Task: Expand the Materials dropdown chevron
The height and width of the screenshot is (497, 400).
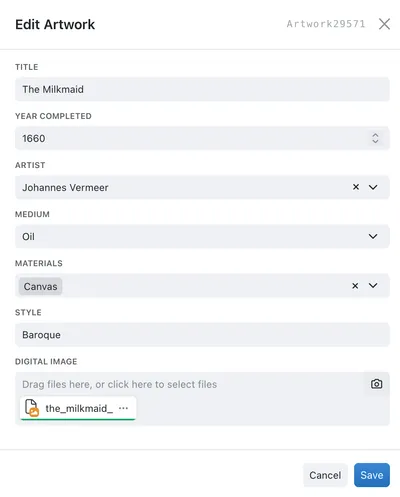Action: (373, 285)
